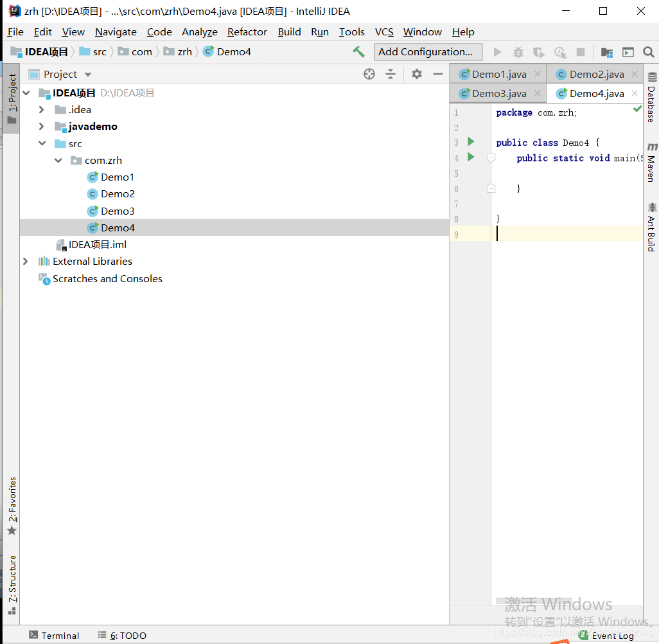Click the Run Anything toolbar icon
Viewport: 659px width, 644px height.
point(628,52)
